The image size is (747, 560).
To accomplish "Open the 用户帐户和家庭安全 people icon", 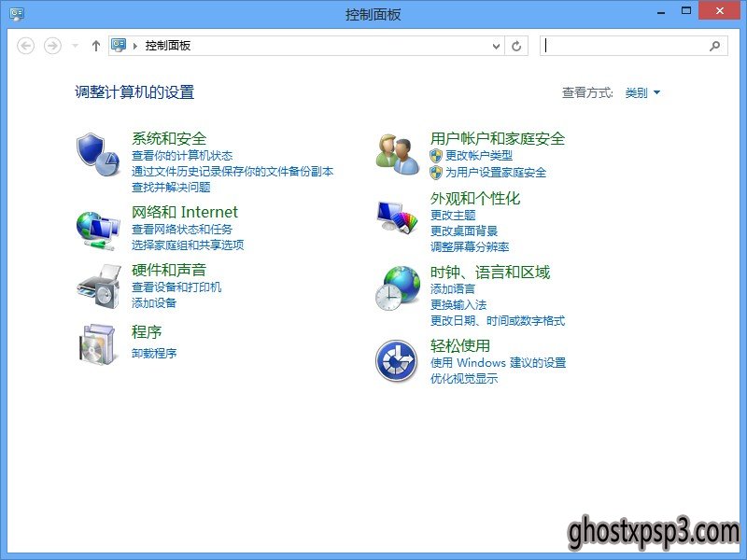I will (x=398, y=154).
